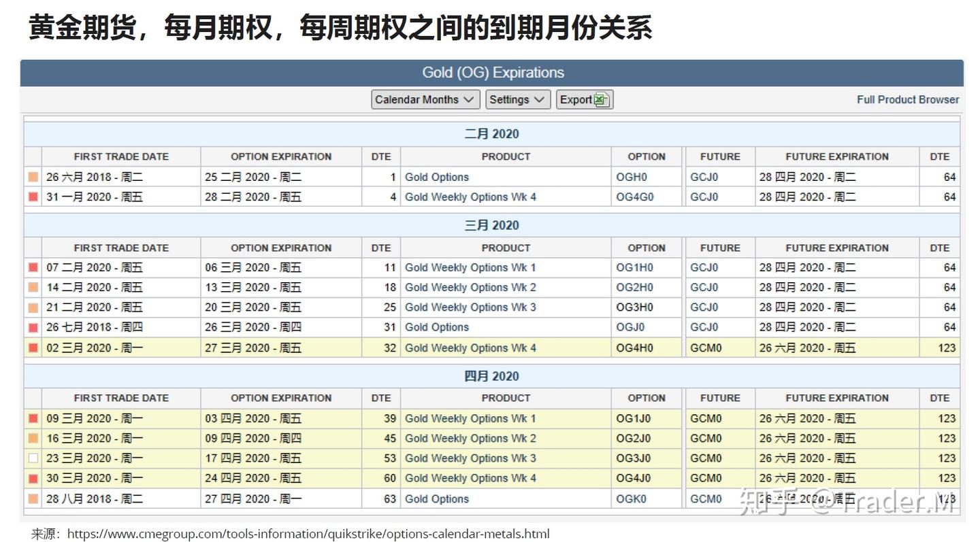This screenshot has width=980, height=542.
Task: Open the Calendar Months dropdown
Action: 425,99
